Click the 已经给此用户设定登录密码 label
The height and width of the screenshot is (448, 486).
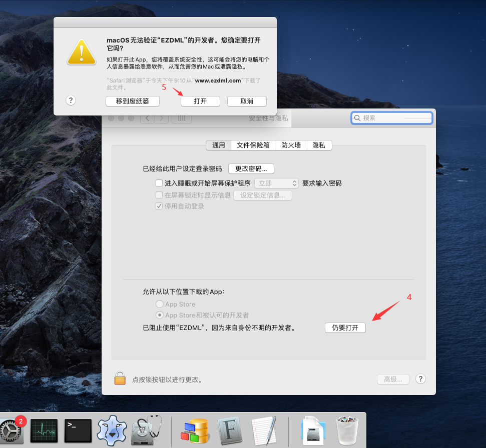182,168
